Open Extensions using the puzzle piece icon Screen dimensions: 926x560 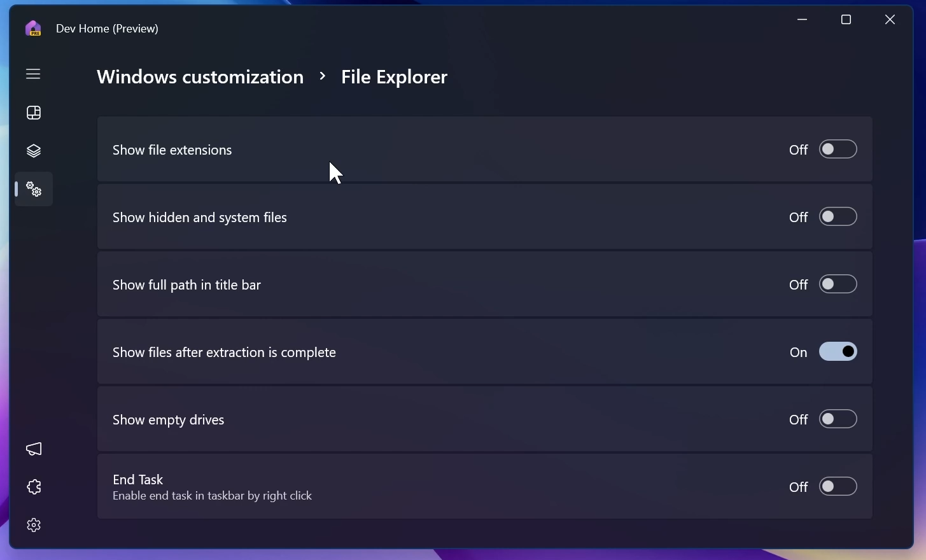(x=32, y=487)
